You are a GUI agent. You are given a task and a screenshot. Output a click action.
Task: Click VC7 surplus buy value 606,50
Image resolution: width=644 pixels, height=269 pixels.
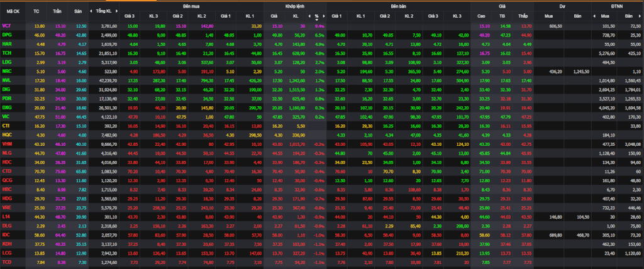(x=555, y=26)
